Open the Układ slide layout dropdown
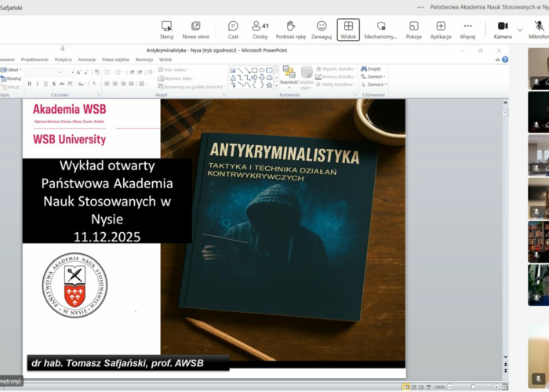 point(11,70)
